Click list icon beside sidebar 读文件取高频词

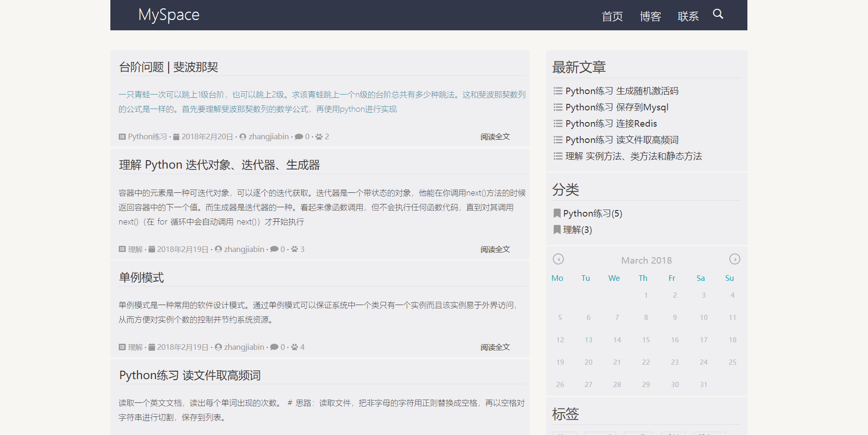(558, 140)
